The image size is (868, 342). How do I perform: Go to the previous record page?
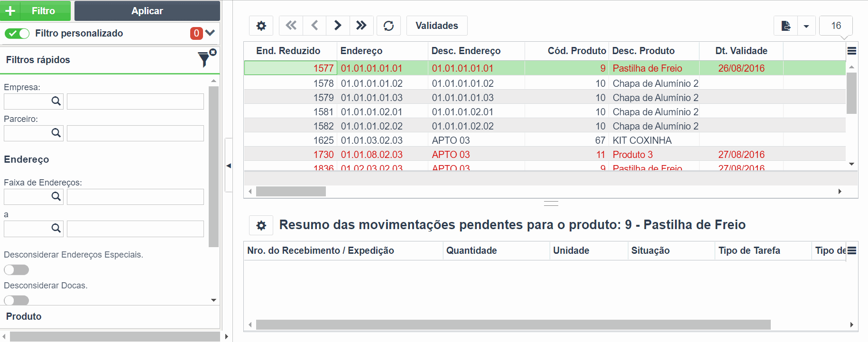(314, 26)
